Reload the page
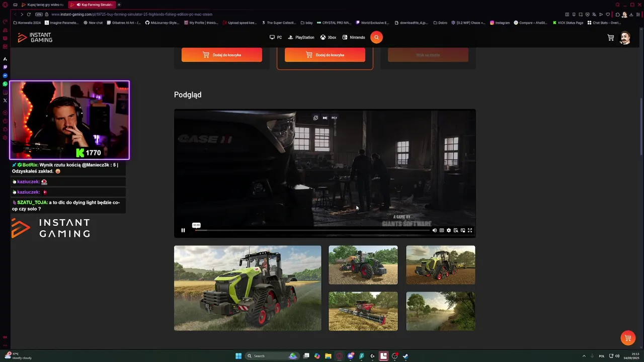This screenshot has height=362, width=644. tap(29, 14)
